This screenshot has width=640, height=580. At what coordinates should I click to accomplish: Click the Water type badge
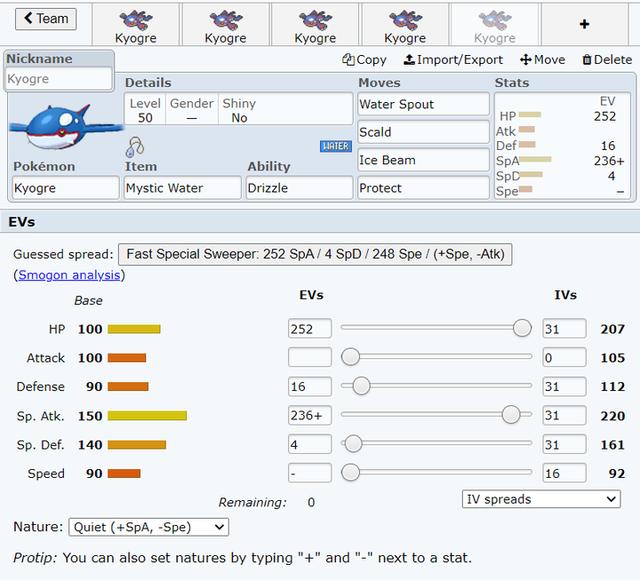(336, 146)
